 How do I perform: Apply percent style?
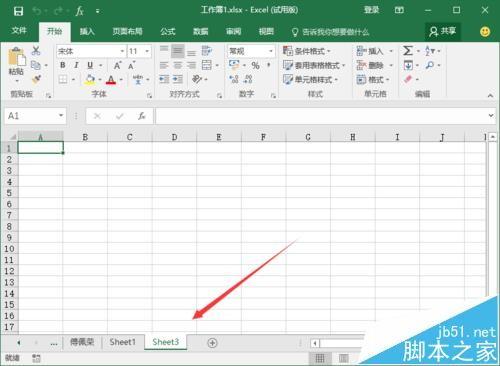click(256, 65)
